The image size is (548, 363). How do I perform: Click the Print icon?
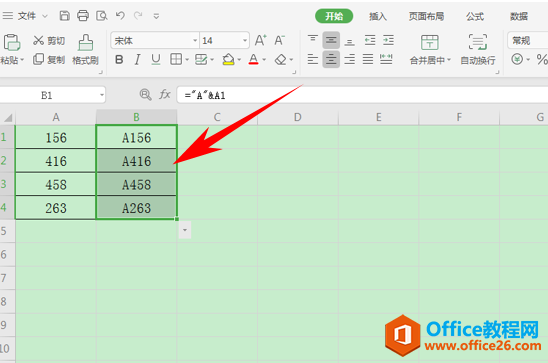(x=83, y=16)
